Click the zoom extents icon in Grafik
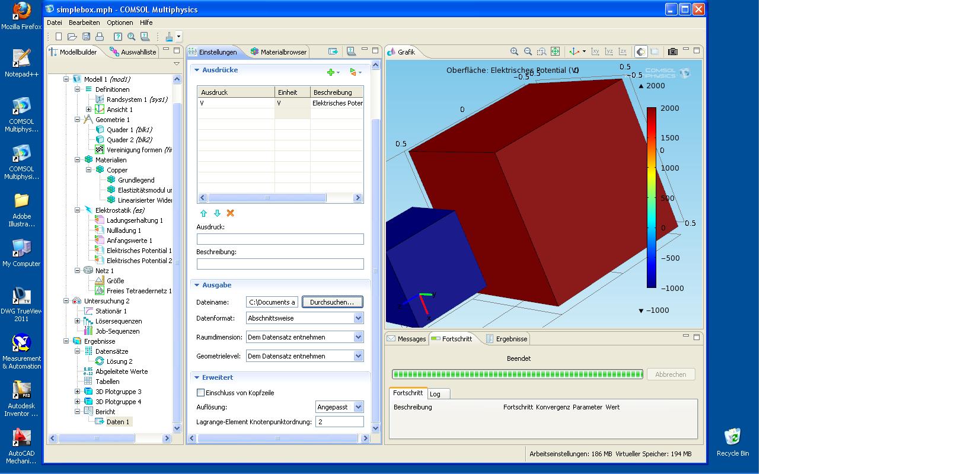This screenshot has height=474, width=980. 555,52
